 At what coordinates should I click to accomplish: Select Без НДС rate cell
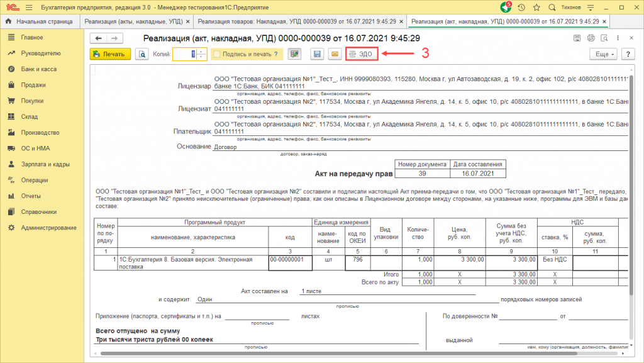pyautogui.click(x=555, y=263)
